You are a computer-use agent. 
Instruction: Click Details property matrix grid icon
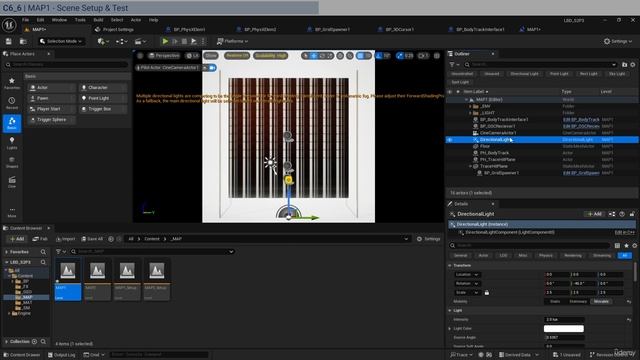coord(617,245)
